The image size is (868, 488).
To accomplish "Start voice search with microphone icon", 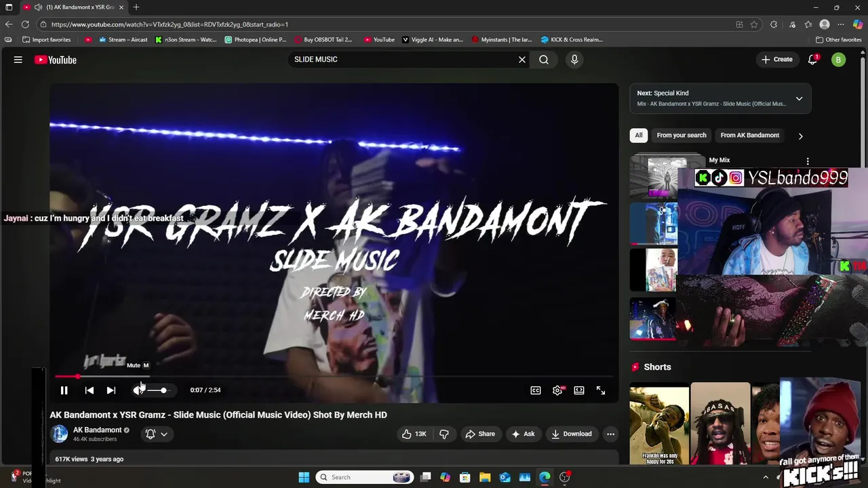I will pos(574,60).
